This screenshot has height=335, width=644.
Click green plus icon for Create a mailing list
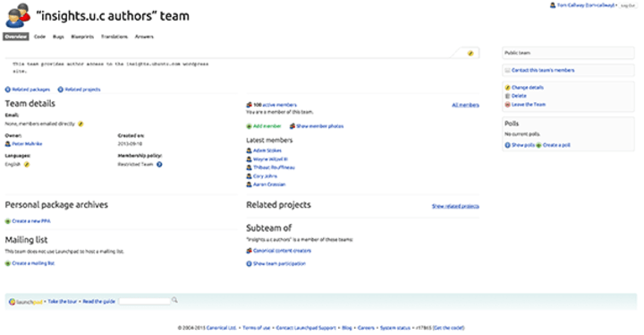[8, 263]
